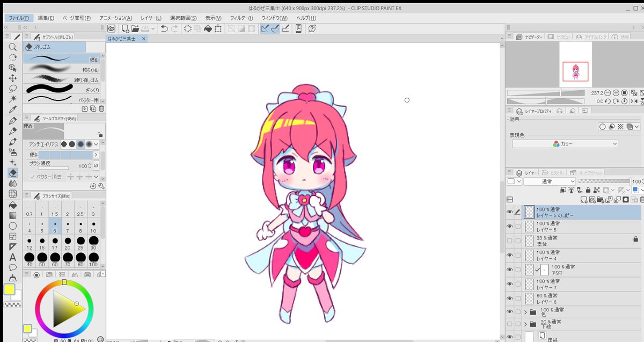Open export dropdown arrow in command bar
This screenshot has width=644, height=342.
click(x=153, y=28)
